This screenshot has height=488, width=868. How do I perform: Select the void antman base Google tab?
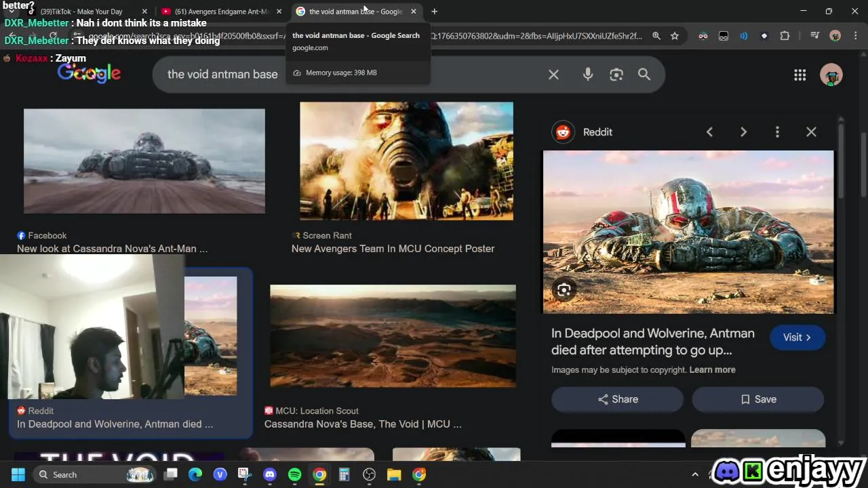[355, 12]
